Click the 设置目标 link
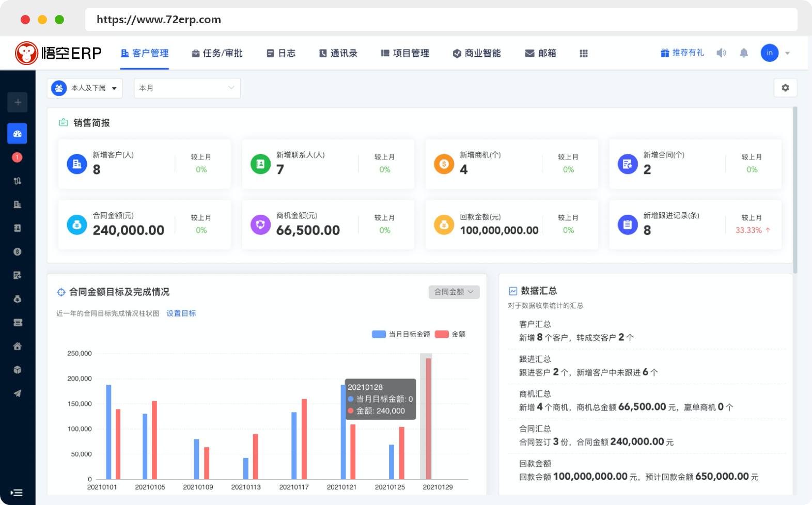 [181, 313]
